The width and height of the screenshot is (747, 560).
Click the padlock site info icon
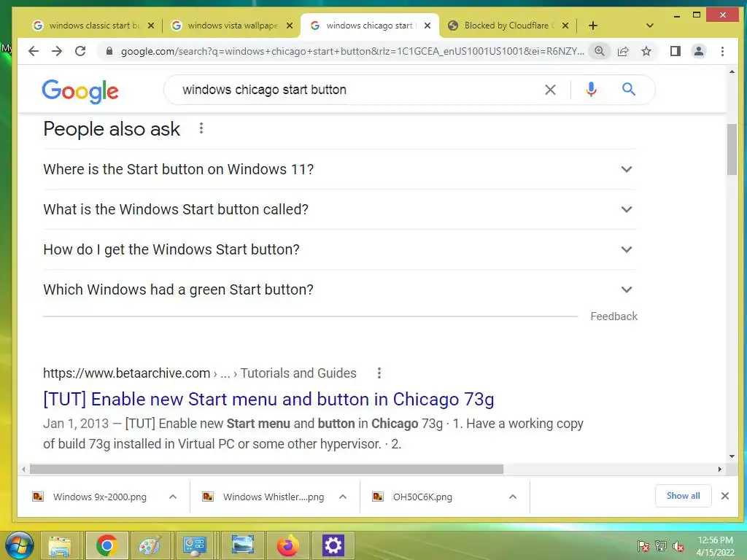pos(109,51)
